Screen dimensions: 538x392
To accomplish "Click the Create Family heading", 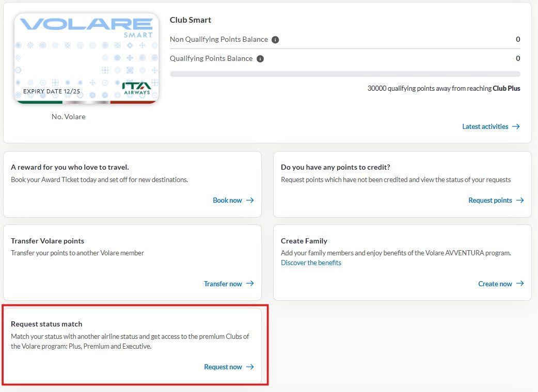I will point(304,241).
